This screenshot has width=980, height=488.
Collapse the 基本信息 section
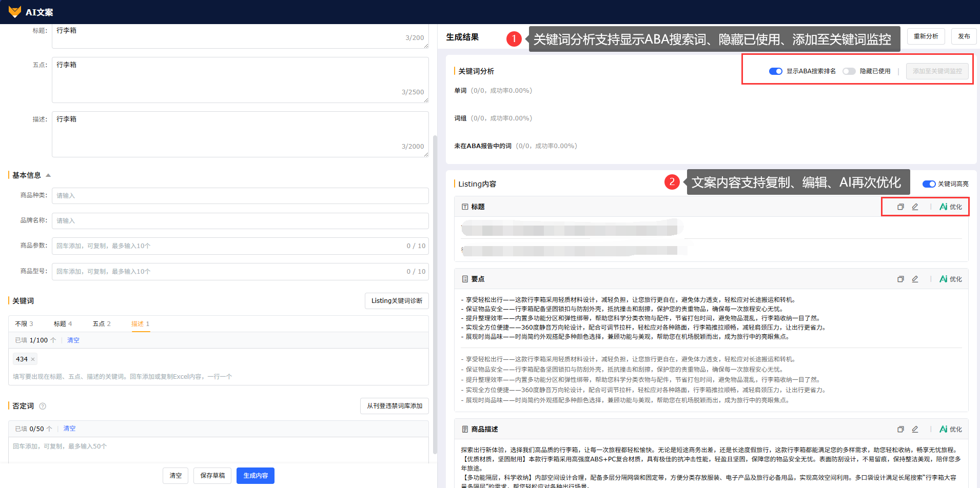click(x=48, y=175)
